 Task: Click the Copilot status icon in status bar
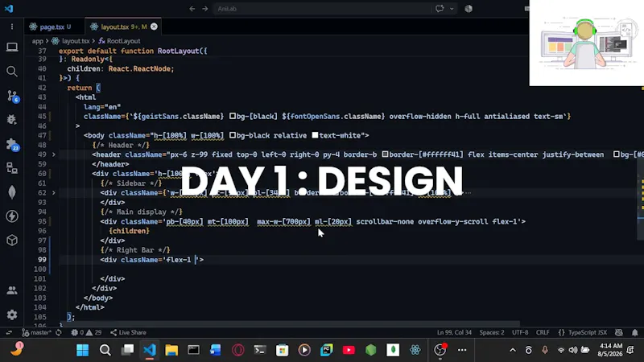(619, 332)
